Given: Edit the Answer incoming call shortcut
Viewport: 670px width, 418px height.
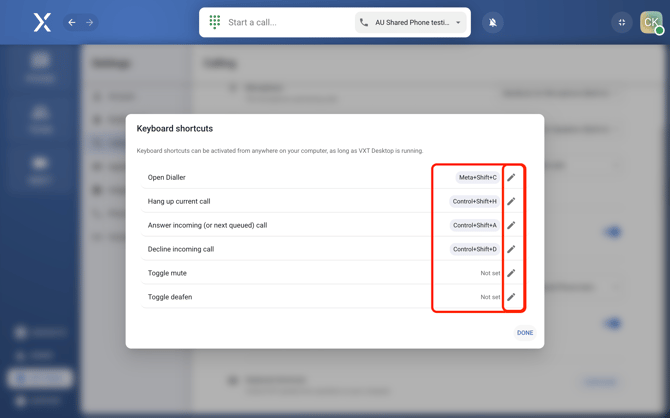Looking at the screenshot, I should pyautogui.click(x=511, y=225).
